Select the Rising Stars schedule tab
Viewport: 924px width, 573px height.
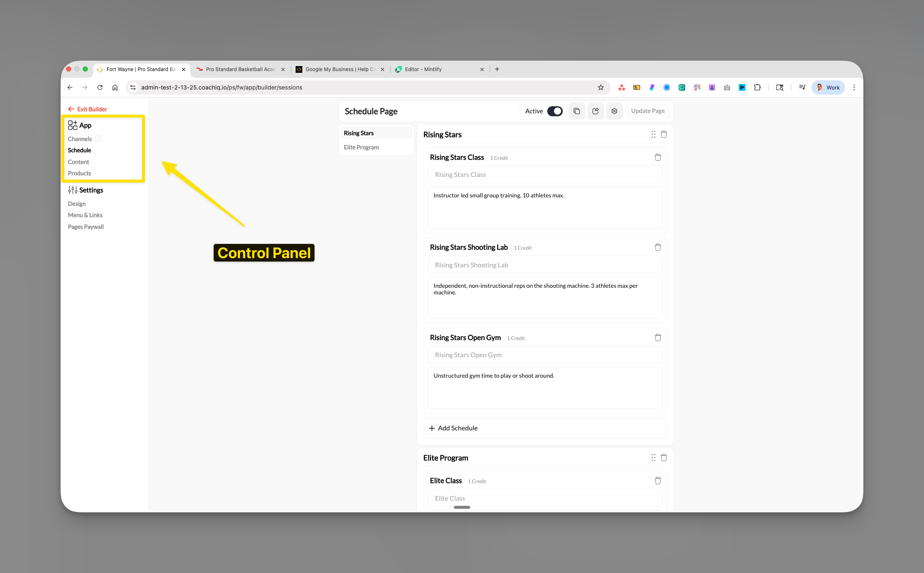(358, 133)
